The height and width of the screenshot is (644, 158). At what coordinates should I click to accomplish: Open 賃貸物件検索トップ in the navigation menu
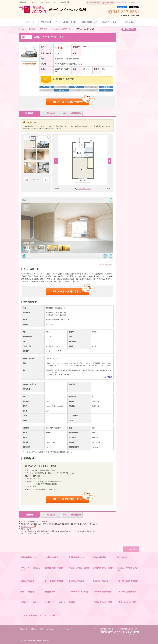(x=89, y=22)
